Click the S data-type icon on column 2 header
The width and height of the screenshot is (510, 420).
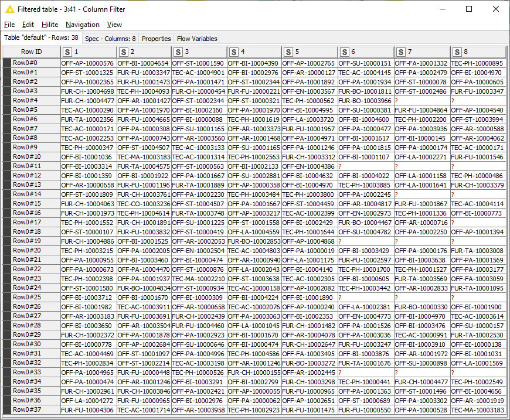pyautogui.click(x=123, y=52)
